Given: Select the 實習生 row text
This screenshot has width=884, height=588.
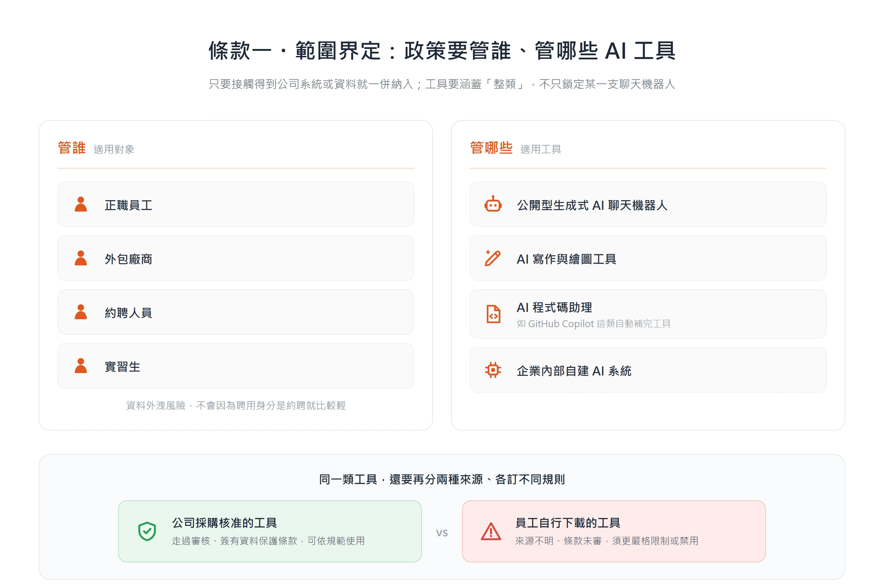Looking at the screenshot, I should [122, 366].
